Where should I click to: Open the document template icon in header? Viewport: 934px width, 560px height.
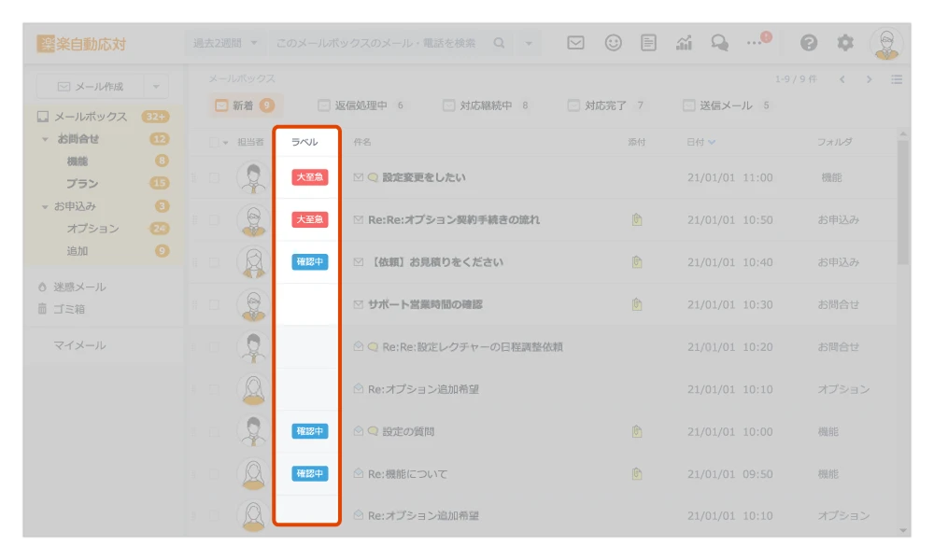648,43
